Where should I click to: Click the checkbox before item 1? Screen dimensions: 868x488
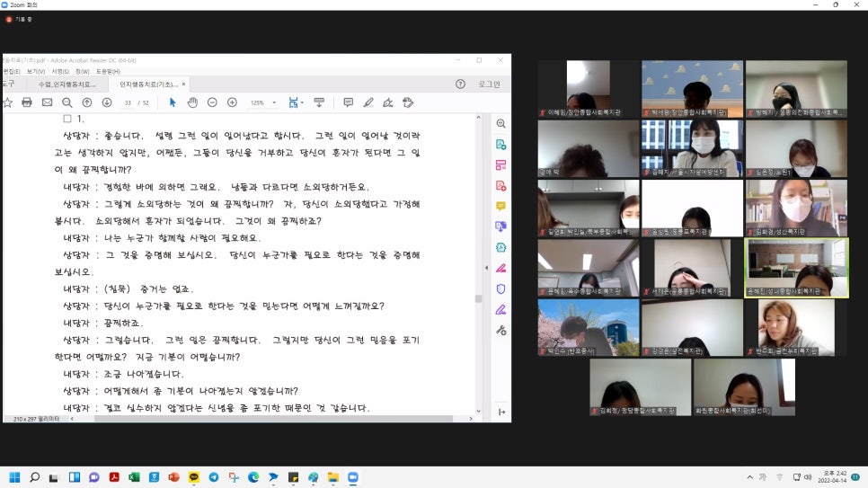click(66, 119)
